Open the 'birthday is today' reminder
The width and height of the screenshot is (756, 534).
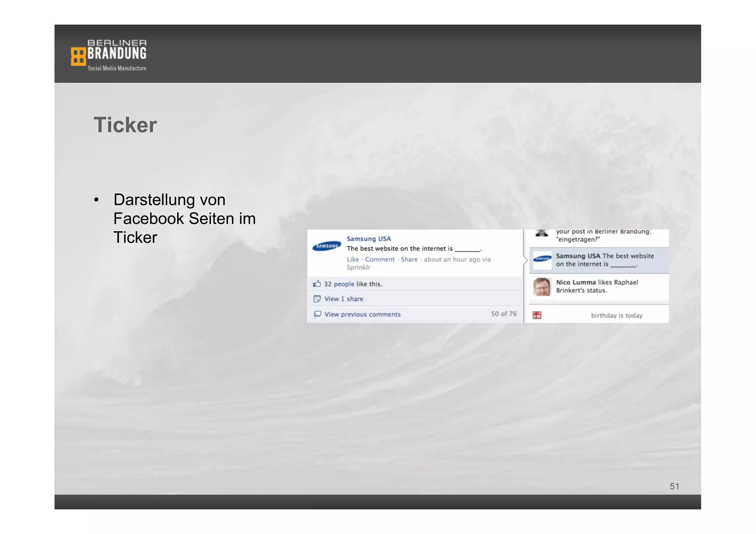click(x=616, y=316)
